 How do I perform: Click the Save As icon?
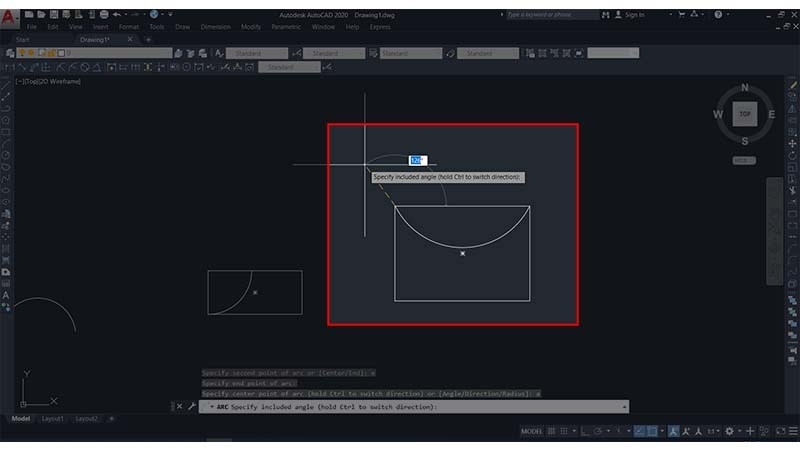(66, 15)
